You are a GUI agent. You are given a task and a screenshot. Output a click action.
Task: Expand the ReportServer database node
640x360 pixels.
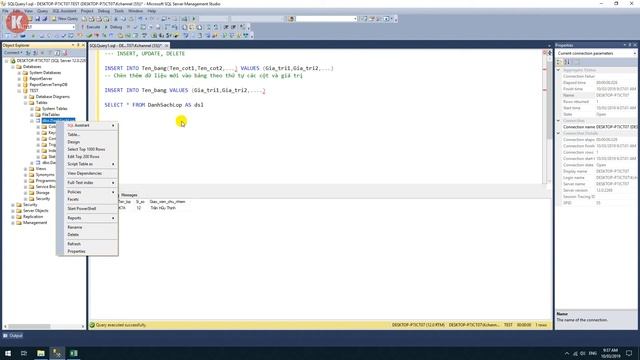coord(19,79)
